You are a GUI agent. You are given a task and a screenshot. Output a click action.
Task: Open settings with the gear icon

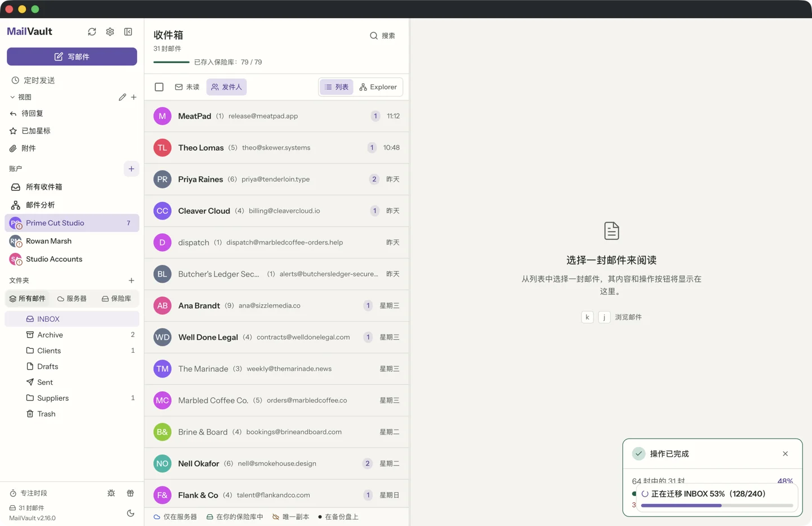110,32
